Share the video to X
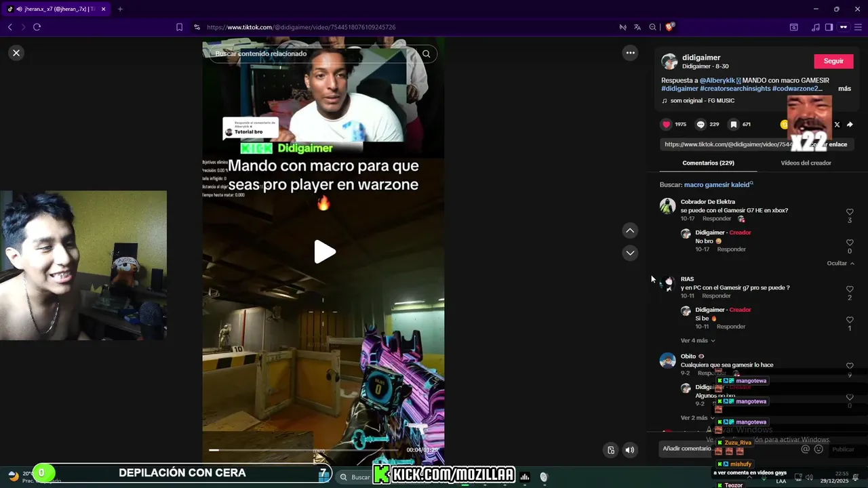Viewport: 868px width, 488px height. click(837, 125)
